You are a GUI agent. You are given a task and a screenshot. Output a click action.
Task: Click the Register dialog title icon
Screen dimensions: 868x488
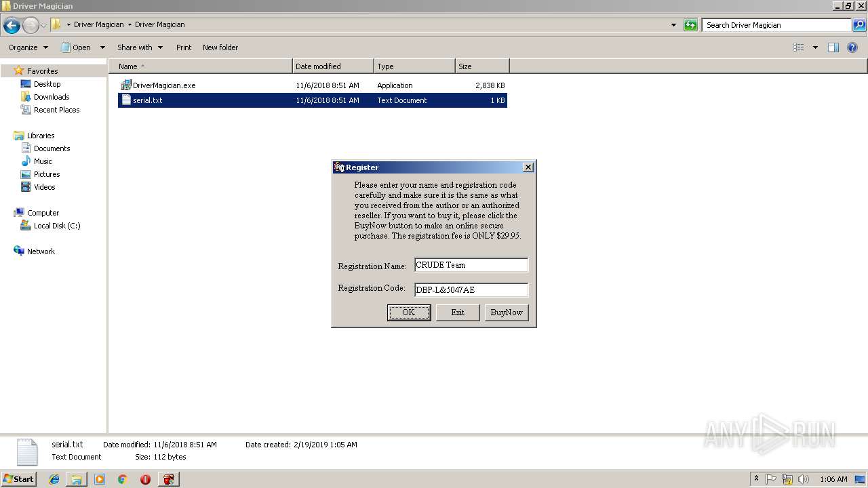339,167
